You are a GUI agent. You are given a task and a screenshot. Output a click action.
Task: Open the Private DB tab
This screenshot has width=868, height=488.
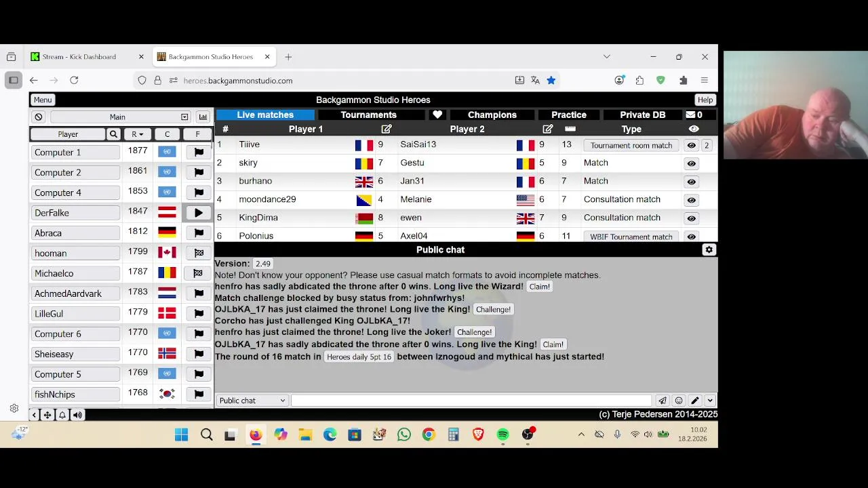tap(643, 115)
